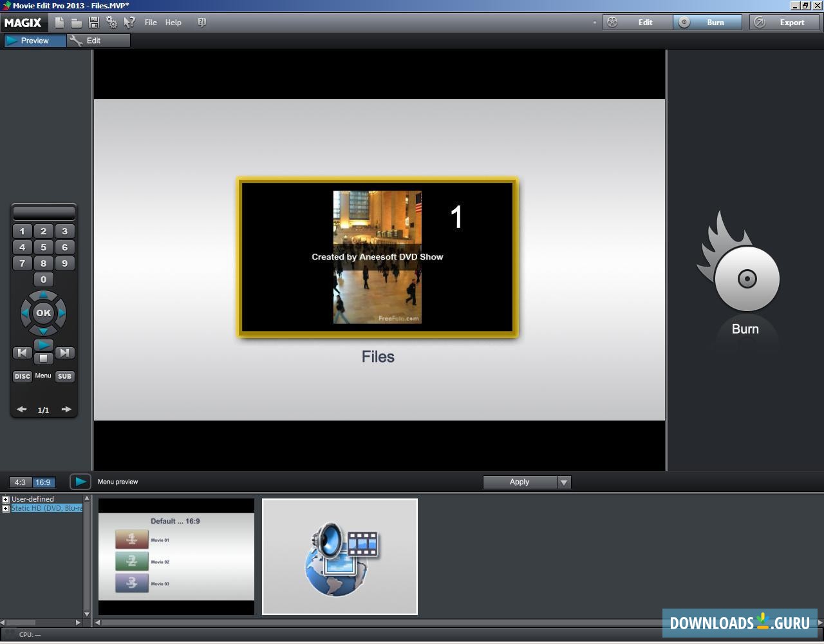Open a project using the folder icon
The image size is (824, 644).
pos(76,22)
